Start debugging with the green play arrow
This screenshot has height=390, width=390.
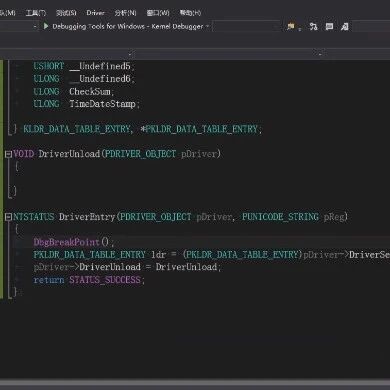(x=46, y=26)
